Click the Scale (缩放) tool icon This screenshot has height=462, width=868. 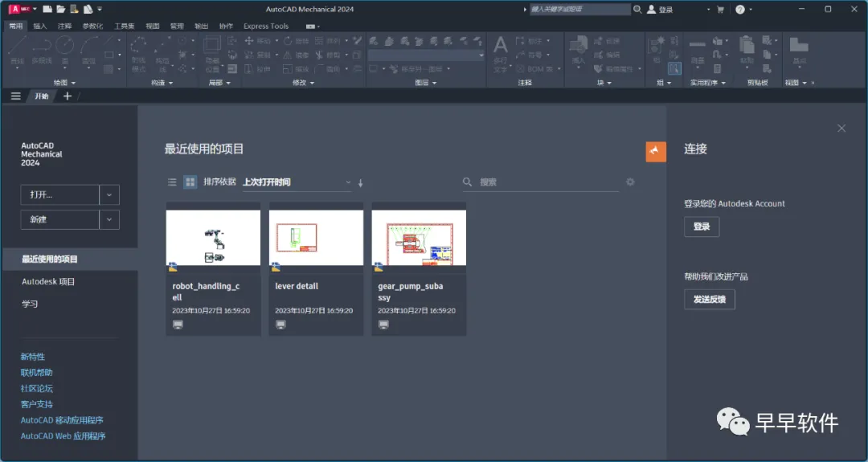[x=288, y=68]
